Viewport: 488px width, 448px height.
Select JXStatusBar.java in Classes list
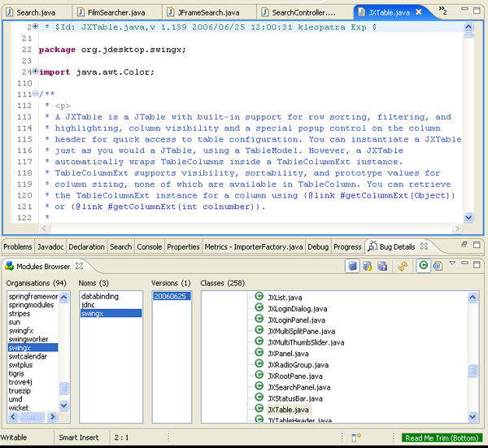click(x=294, y=398)
